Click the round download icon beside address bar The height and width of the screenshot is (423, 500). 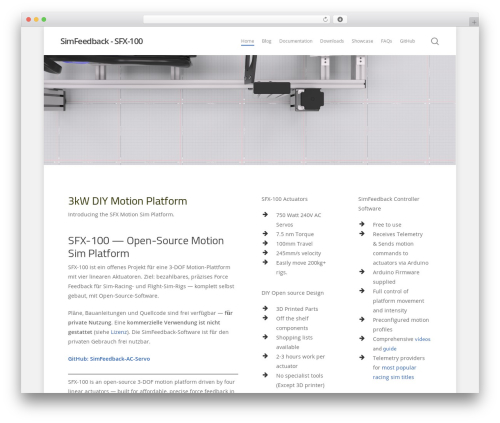pos(340,20)
